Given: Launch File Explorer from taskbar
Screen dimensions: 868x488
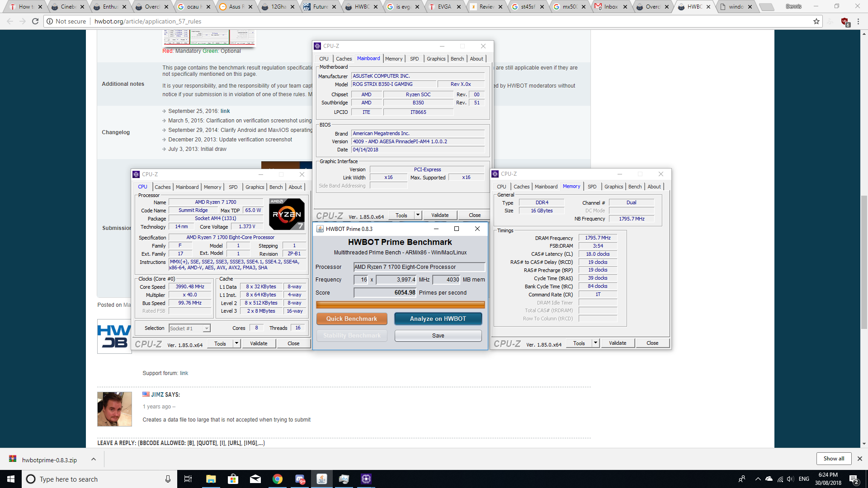Looking at the screenshot, I should point(211,479).
